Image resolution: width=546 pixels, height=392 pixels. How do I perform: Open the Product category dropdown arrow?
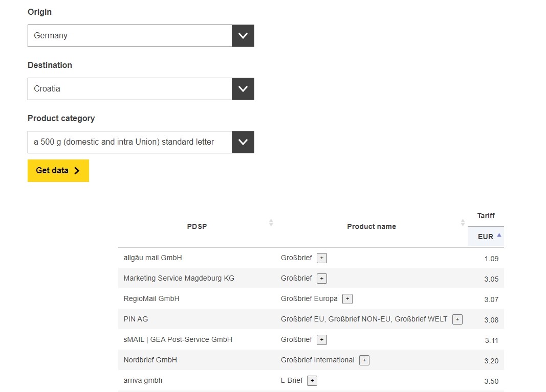click(243, 142)
